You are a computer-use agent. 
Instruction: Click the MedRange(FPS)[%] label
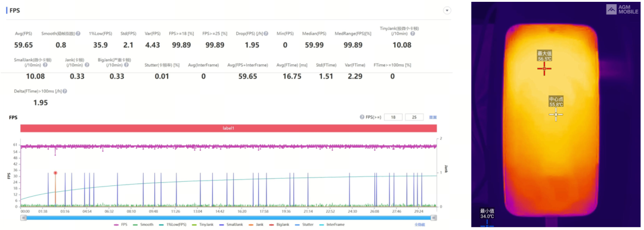tap(353, 34)
